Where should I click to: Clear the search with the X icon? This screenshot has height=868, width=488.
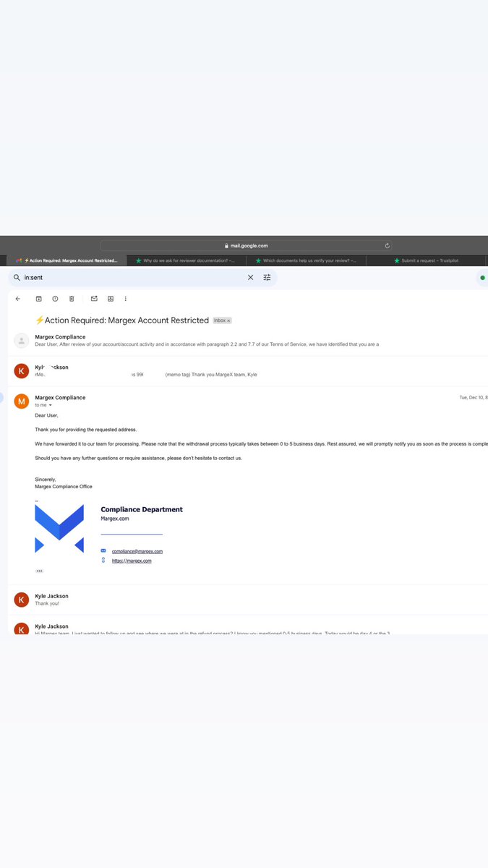[x=251, y=278]
